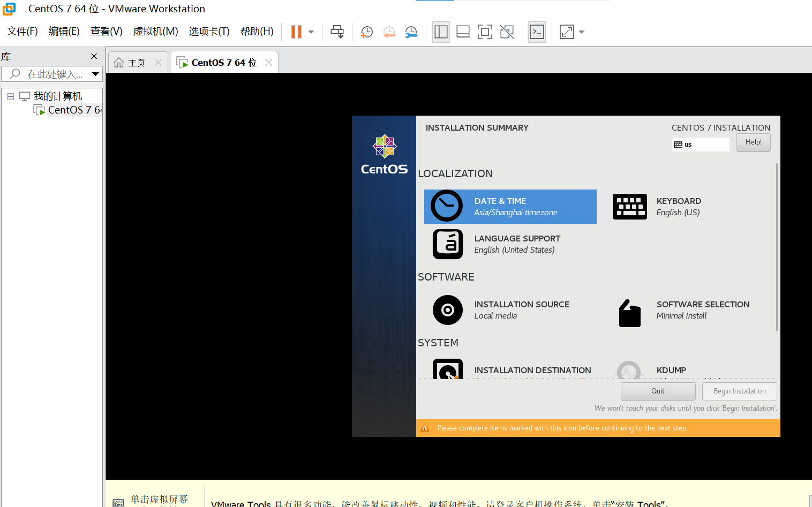Click the Begin Installation button

tap(740, 391)
